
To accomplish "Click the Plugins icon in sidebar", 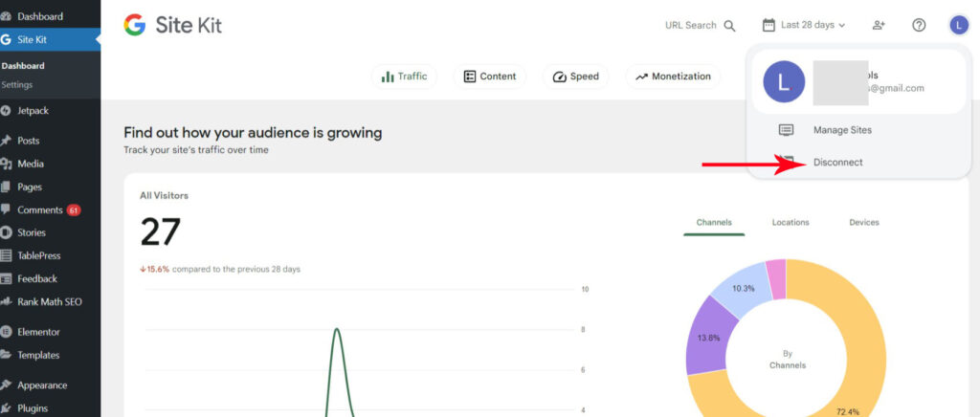I will (x=7, y=408).
